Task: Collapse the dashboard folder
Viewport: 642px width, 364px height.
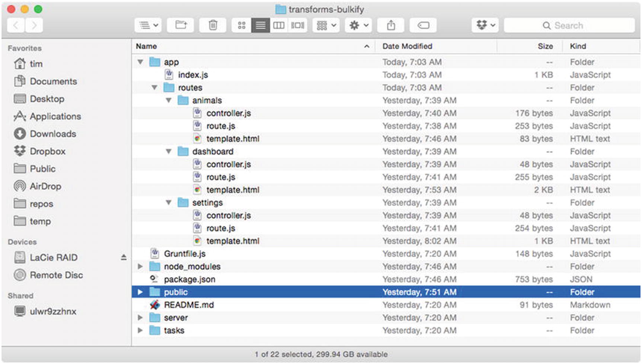Action: point(169,152)
